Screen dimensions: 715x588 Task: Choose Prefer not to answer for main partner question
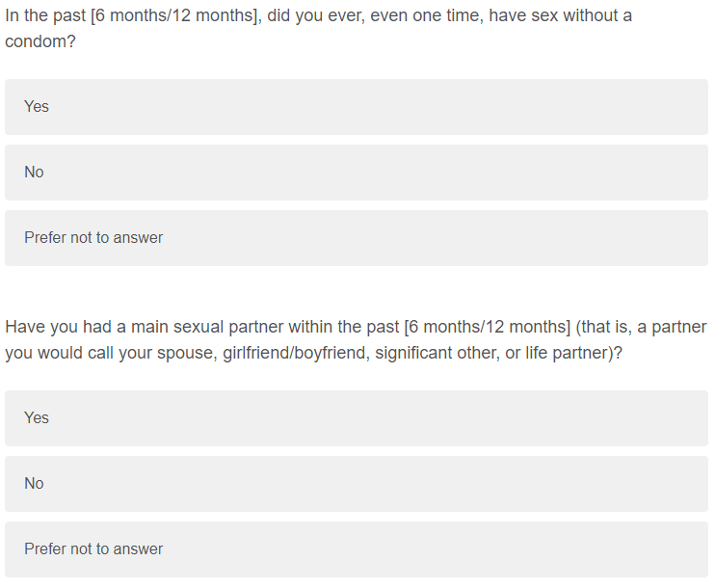pyautogui.click(x=356, y=549)
